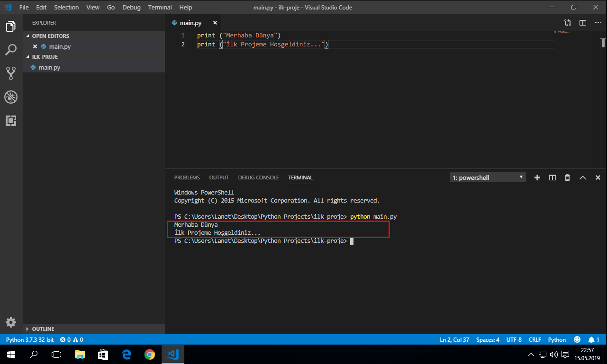Kill the terminal with the trash icon
The height and width of the screenshot is (364, 607).
click(567, 177)
